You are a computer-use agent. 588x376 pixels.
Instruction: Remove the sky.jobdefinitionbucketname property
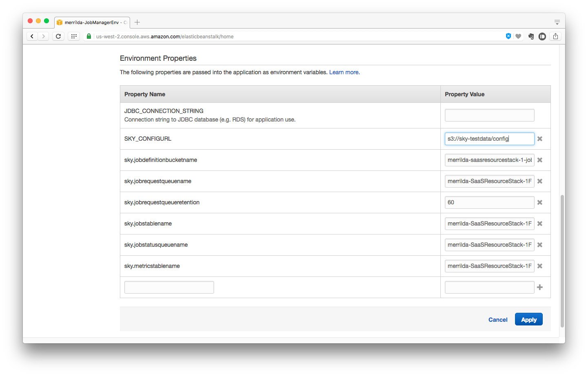[540, 160]
